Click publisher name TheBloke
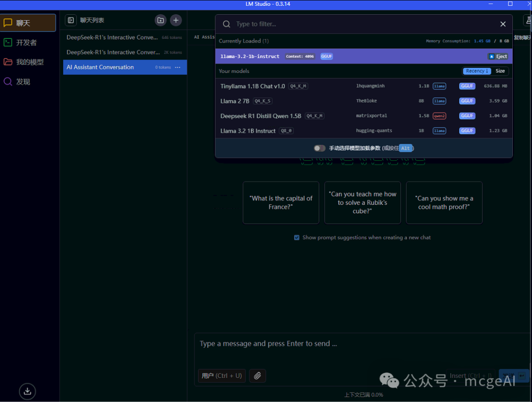This screenshot has width=532, height=402. coord(366,101)
